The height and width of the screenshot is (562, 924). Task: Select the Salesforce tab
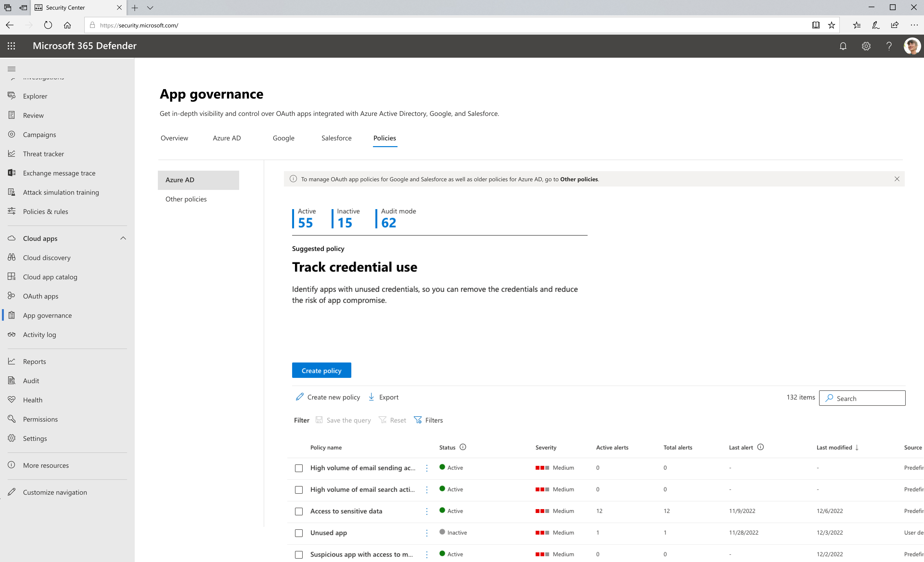(337, 138)
